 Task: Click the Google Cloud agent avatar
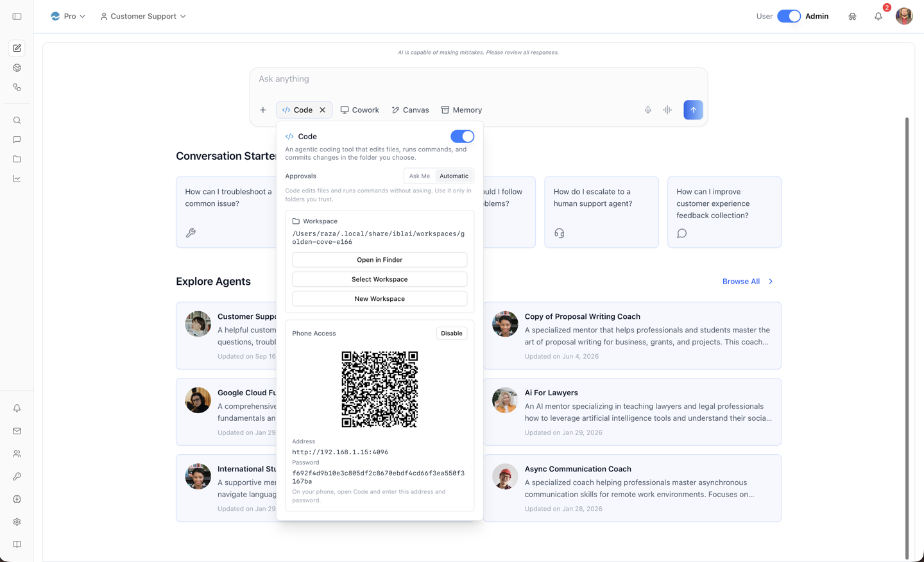(198, 400)
